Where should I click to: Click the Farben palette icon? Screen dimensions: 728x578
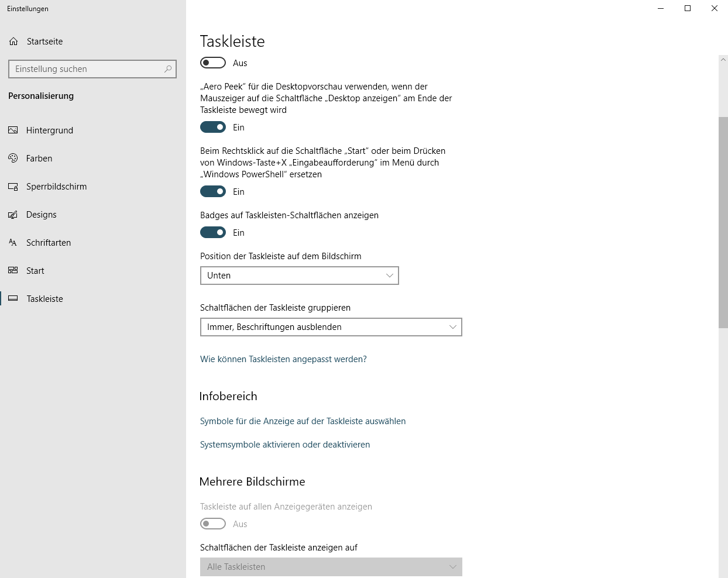pyautogui.click(x=13, y=159)
